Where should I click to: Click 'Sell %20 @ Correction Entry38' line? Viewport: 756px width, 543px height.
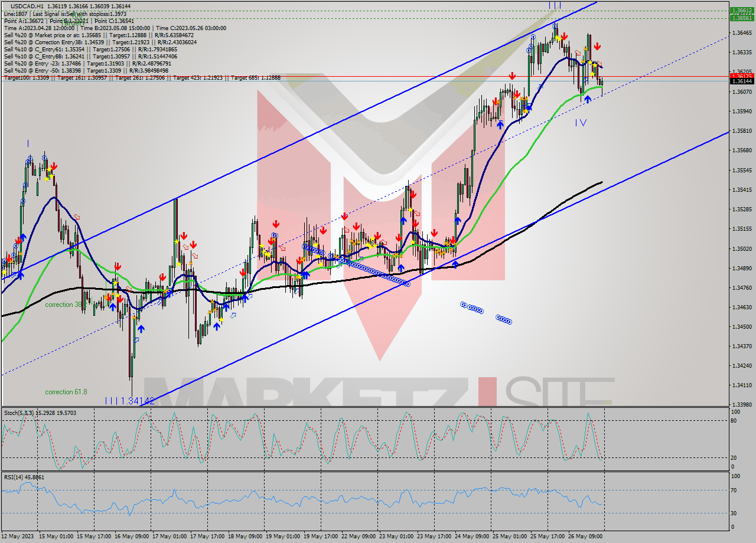100,42
